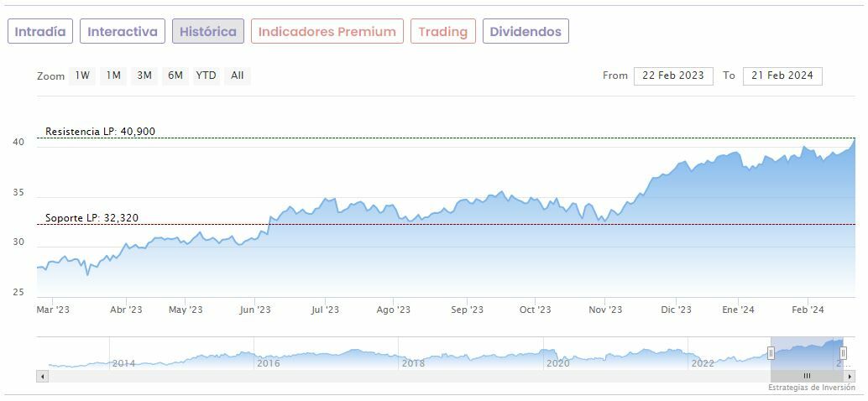Switch to the Interactiva tab
The width and height of the screenshot is (868, 401).
point(123,32)
